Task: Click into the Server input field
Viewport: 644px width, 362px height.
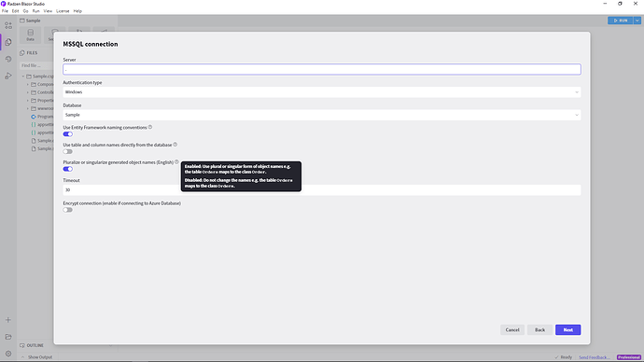Action: coord(322,69)
